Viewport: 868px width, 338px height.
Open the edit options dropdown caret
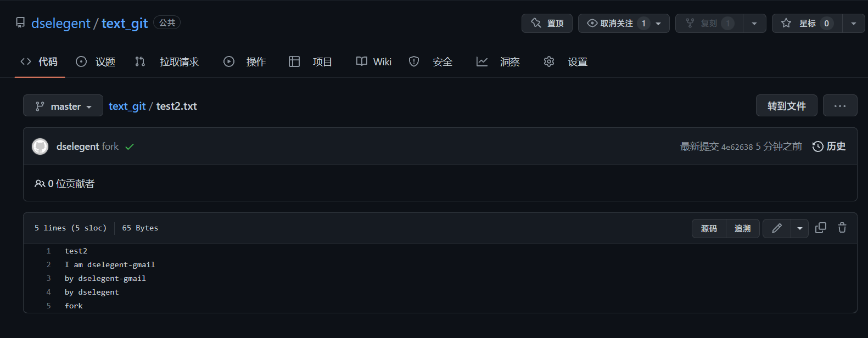800,228
